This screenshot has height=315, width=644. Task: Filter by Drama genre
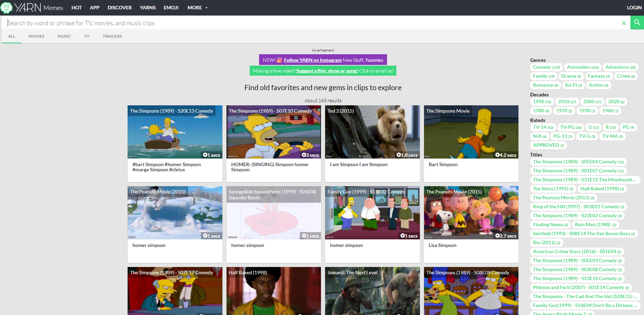(x=571, y=76)
